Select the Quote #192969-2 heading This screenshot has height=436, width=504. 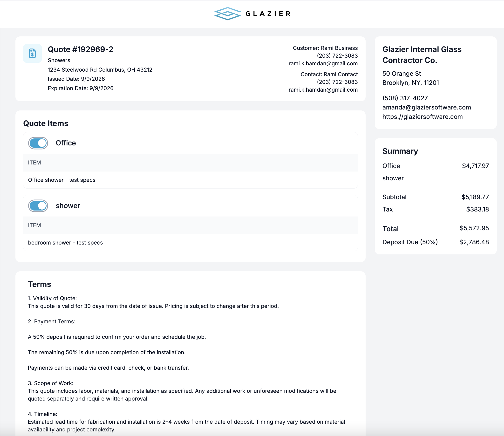(x=81, y=49)
